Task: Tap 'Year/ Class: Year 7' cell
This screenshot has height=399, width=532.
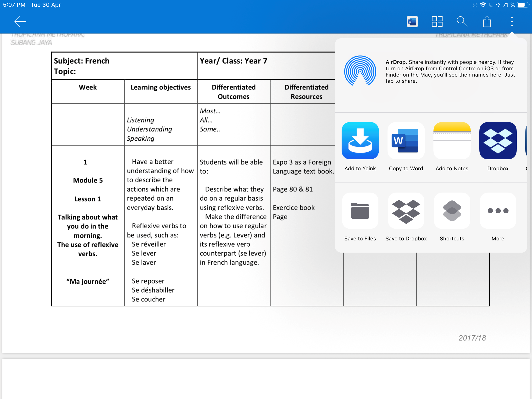Action: point(233,61)
